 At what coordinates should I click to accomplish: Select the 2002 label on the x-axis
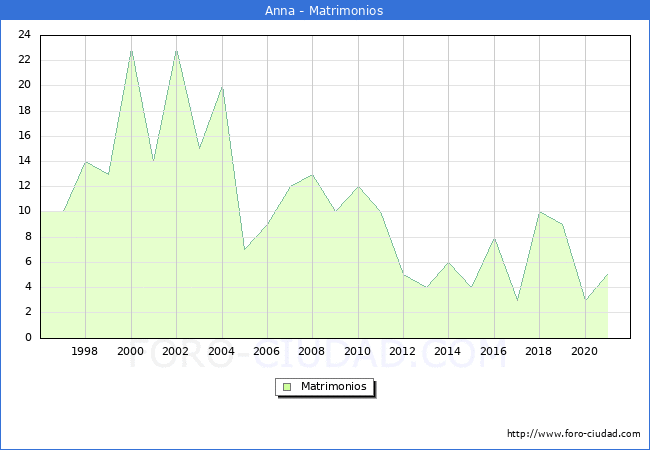click(x=176, y=351)
